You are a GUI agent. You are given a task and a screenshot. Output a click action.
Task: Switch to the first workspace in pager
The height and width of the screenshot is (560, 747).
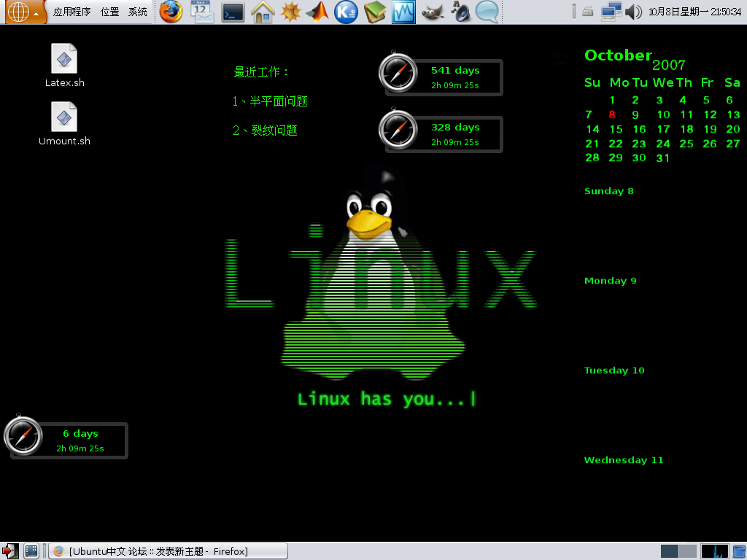[670, 551]
